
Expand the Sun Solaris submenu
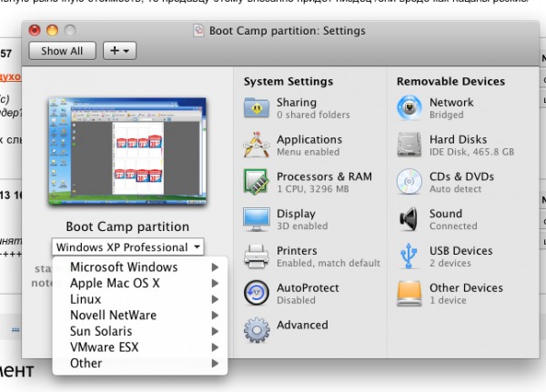tap(140, 331)
